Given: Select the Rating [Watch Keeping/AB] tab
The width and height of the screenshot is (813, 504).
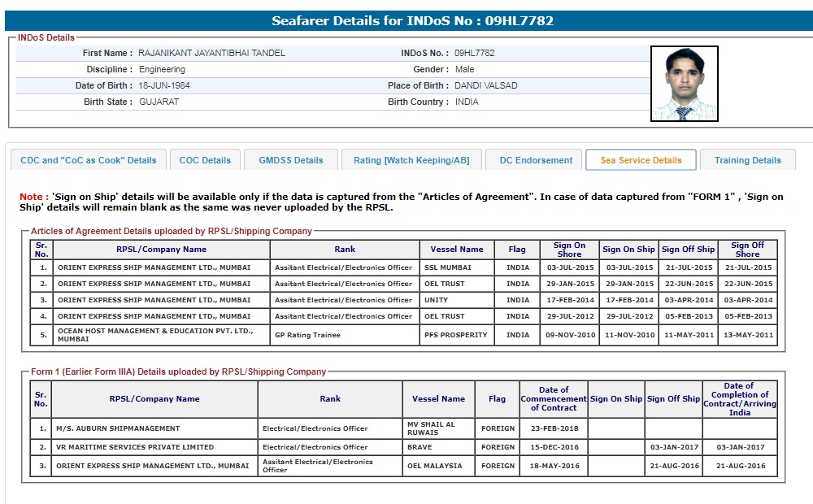Looking at the screenshot, I should 411,160.
